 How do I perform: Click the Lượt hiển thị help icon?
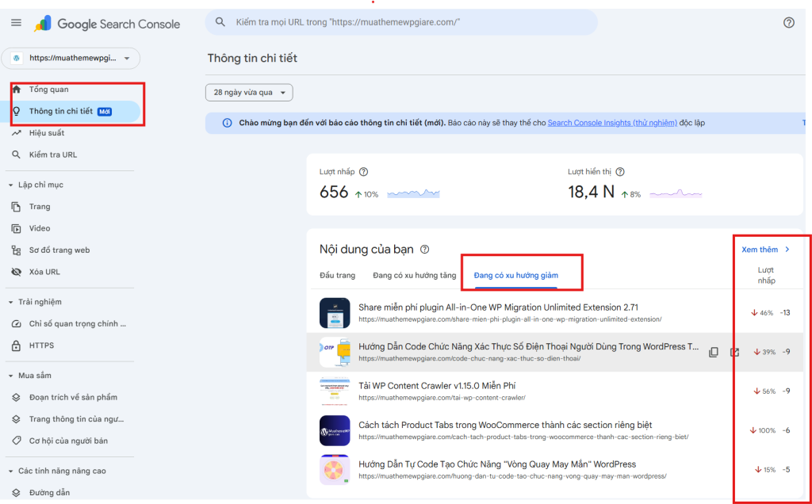point(620,172)
